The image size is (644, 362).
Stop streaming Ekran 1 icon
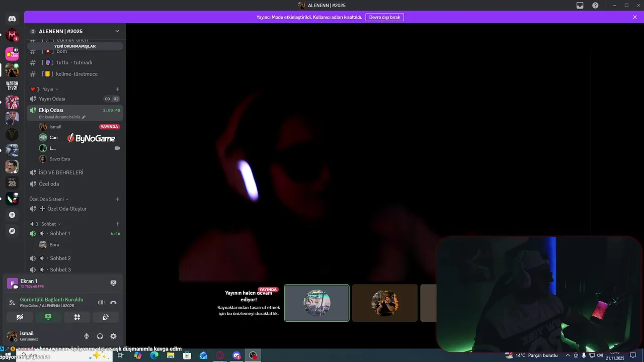pos(113,283)
